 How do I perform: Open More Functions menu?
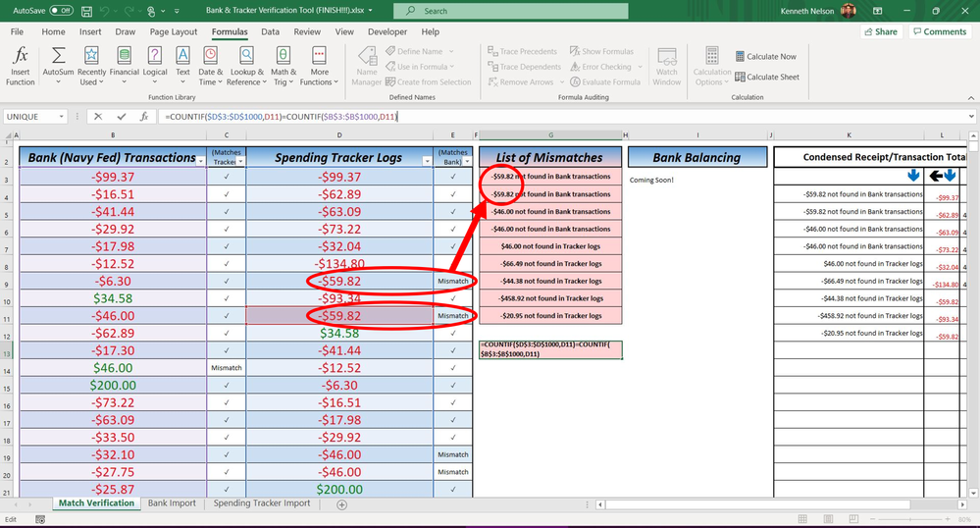[x=319, y=66]
